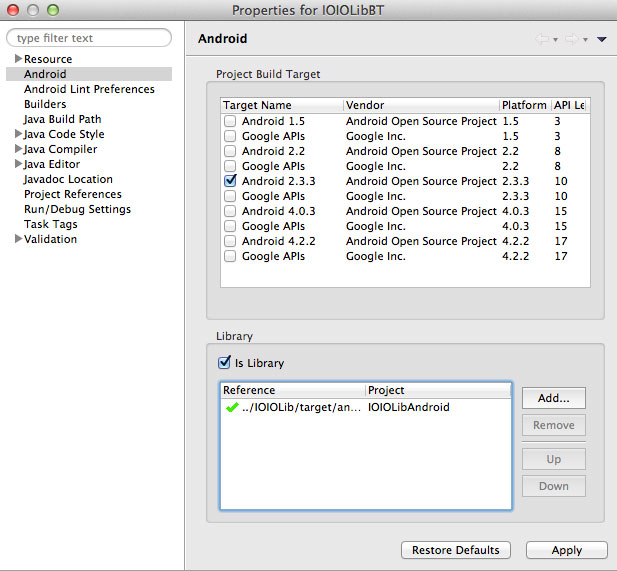Image resolution: width=617 pixels, height=571 pixels.
Task: Expand the Validation tree node
Action: pyautogui.click(x=18, y=238)
